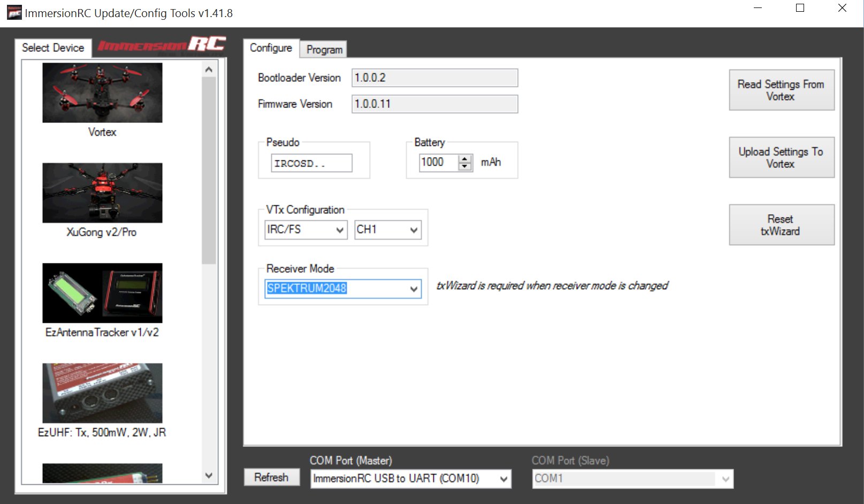The width and height of the screenshot is (864, 504).
Task: Click Upload Settings To Vortex button
Action: pos(781,158)
